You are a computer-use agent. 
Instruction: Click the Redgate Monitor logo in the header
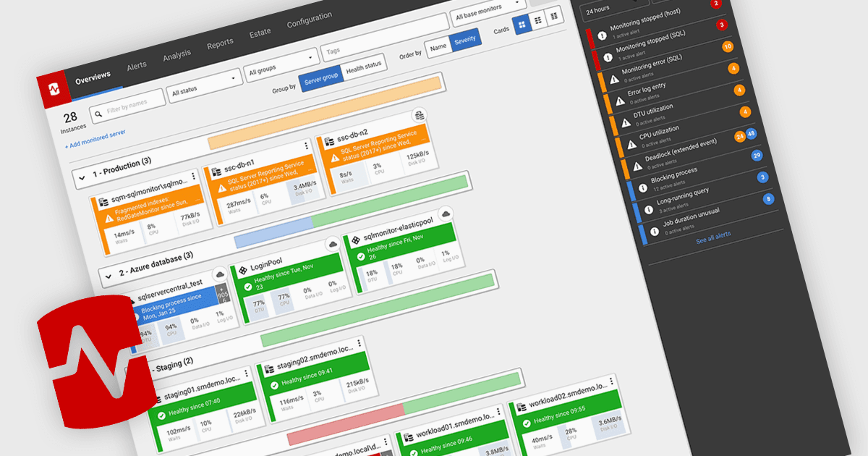click(x=53, y=89)
